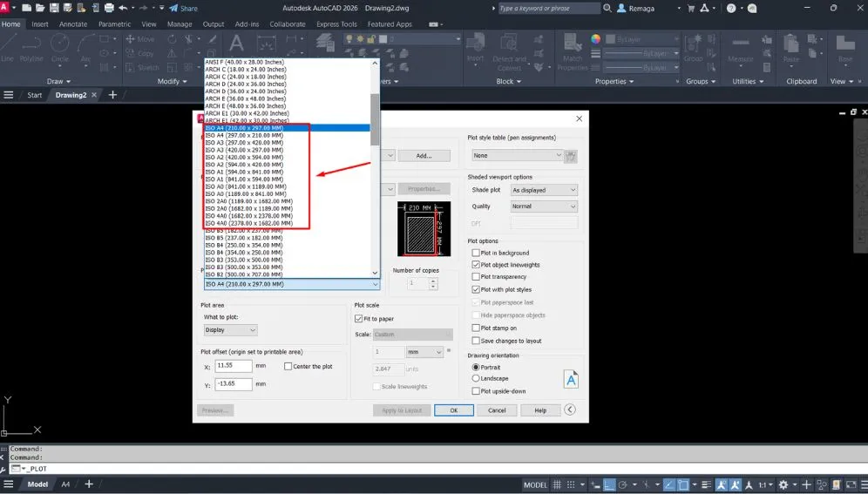Choose ISO A3 (297.00 x 420.00 MM) paper size
Viewport: 868px width, 494px height.
(x=244, y=143)
